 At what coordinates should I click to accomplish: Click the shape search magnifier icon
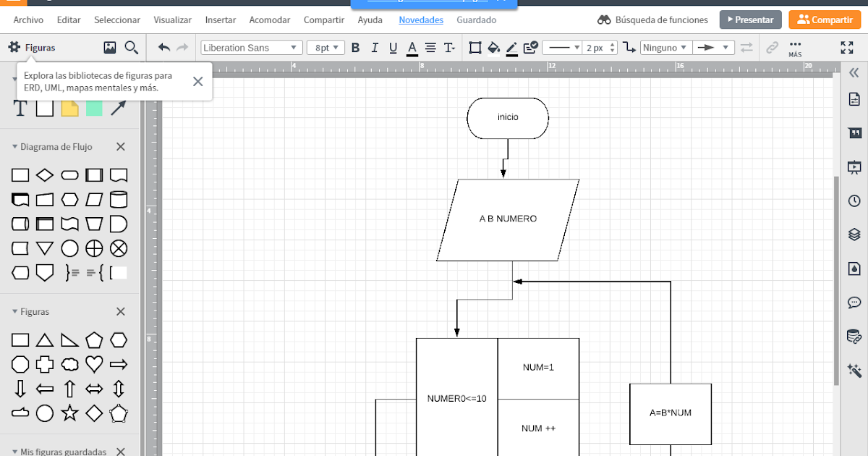point(131,47)
